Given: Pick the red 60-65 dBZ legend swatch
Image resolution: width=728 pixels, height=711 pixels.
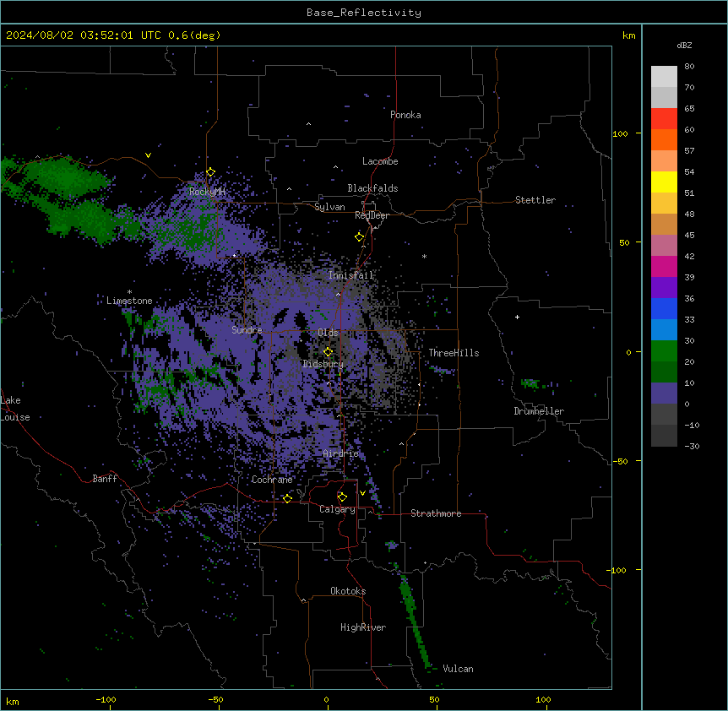Looking at the screenshot, I should click(x=664, y=118).
